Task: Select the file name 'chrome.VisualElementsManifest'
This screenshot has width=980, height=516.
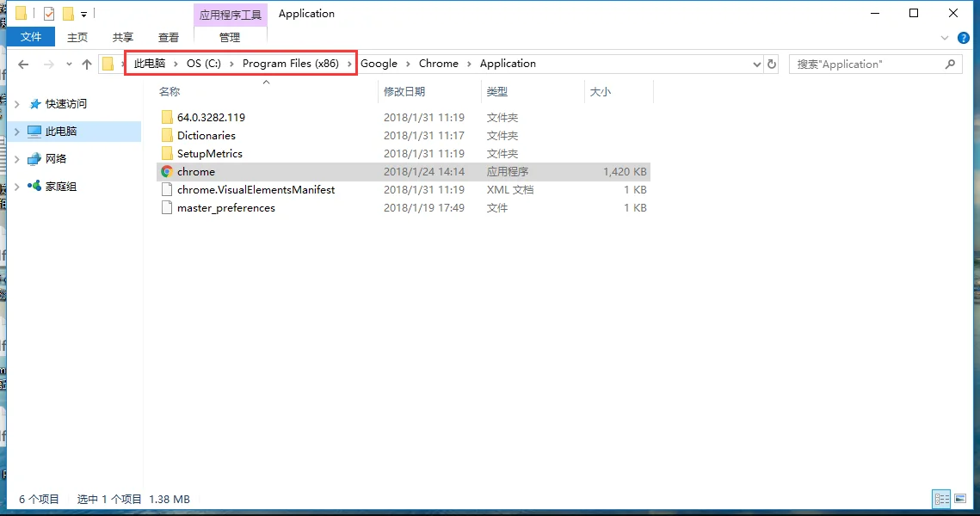Action: [256, 189]
